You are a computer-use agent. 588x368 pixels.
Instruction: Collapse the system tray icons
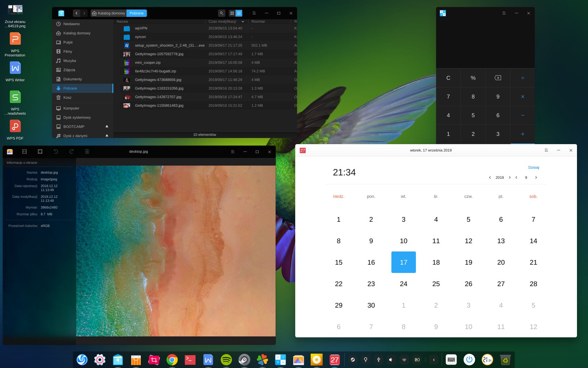(433, 359)
